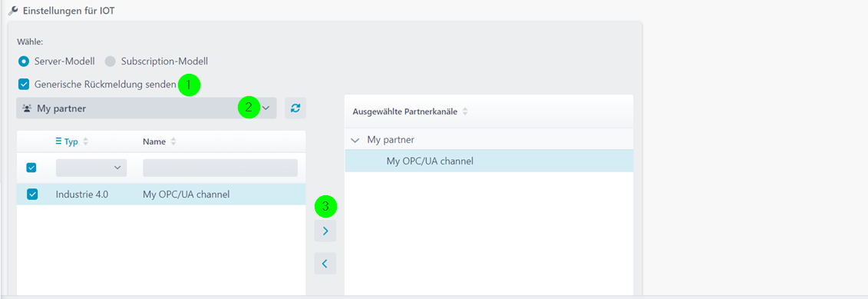Screen dimensions: 868x299
Task: Toggle Generische Rückmeldung senden checkbox
Action: [24, 85]
